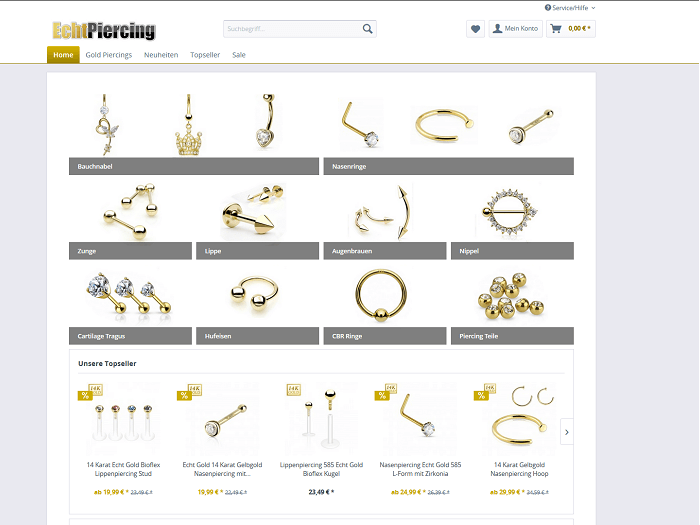Click the search magnifier icon

(367, 29)
